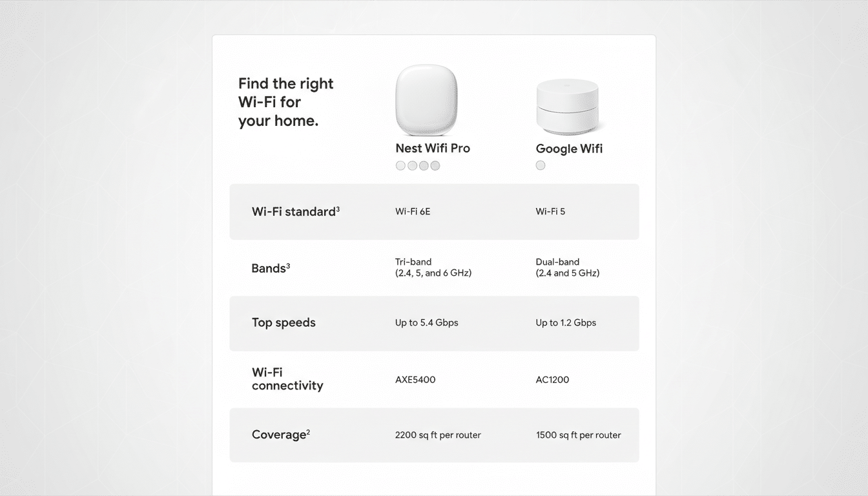Click the Nest Wifi Pro product name
Screen dimensions: 868x496
pos(433,148)
